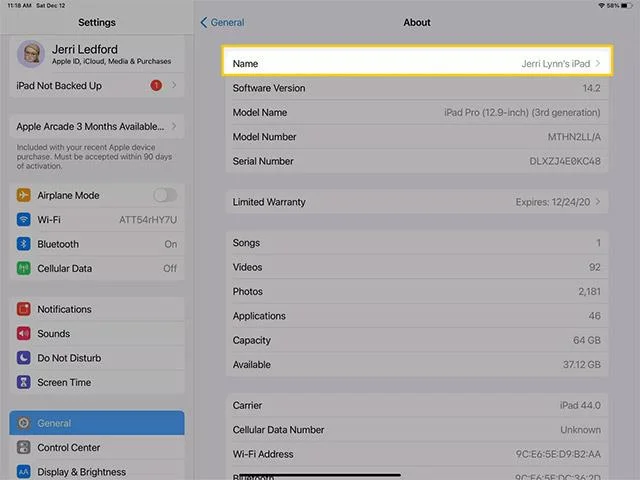Toggle the Airplane Mode switch
640x480 pixels.
pos(165,195)
